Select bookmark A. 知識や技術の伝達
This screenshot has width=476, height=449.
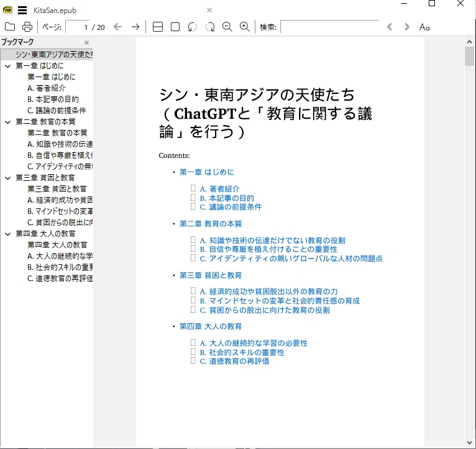pyautogui.click(x=60, y=144)
